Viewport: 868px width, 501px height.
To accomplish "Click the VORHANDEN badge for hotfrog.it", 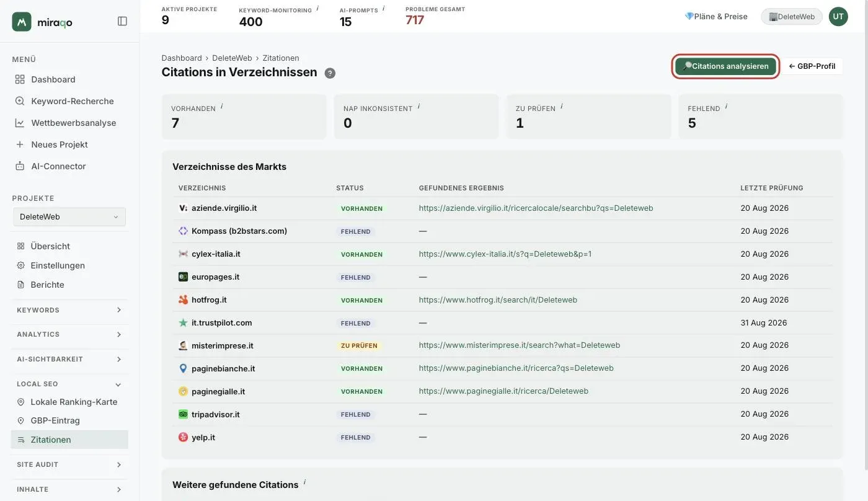I will tap(361, 300).
